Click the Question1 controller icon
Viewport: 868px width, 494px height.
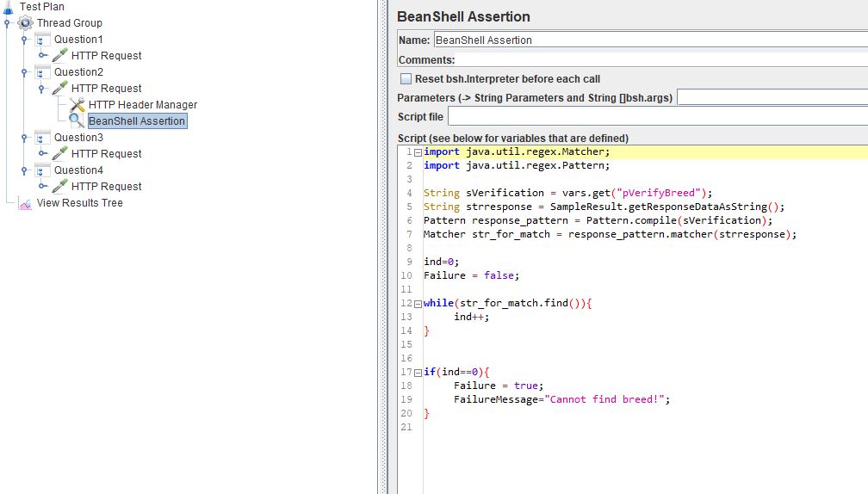pos(42,40)
